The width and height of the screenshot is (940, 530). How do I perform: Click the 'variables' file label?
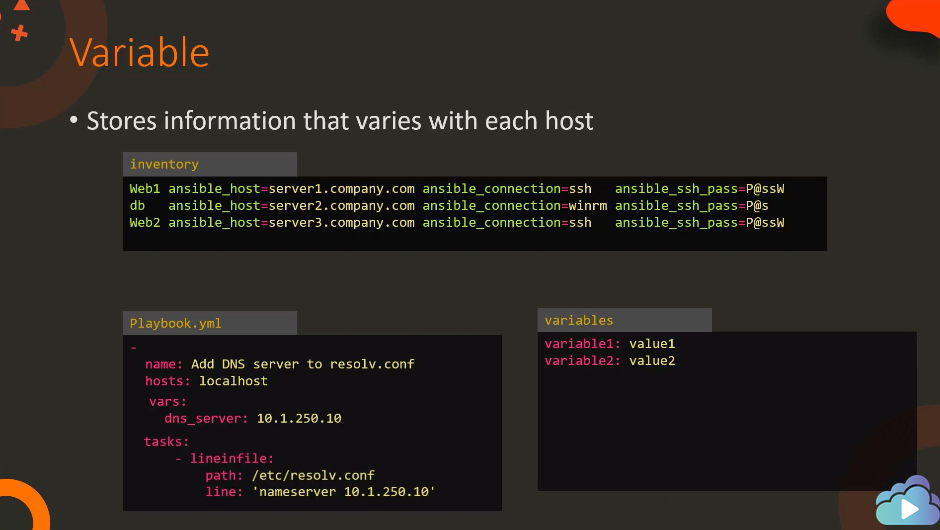[x=579, y=320]
